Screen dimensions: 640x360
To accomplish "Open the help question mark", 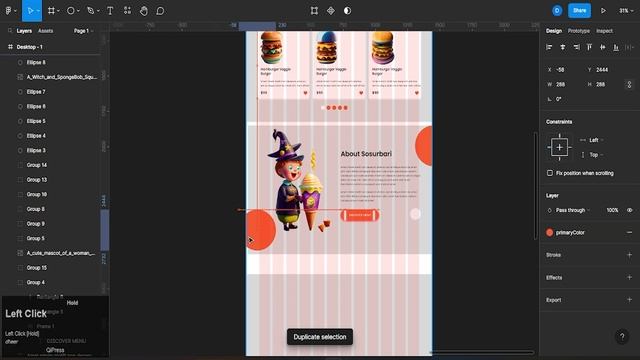I will point(622,336).
